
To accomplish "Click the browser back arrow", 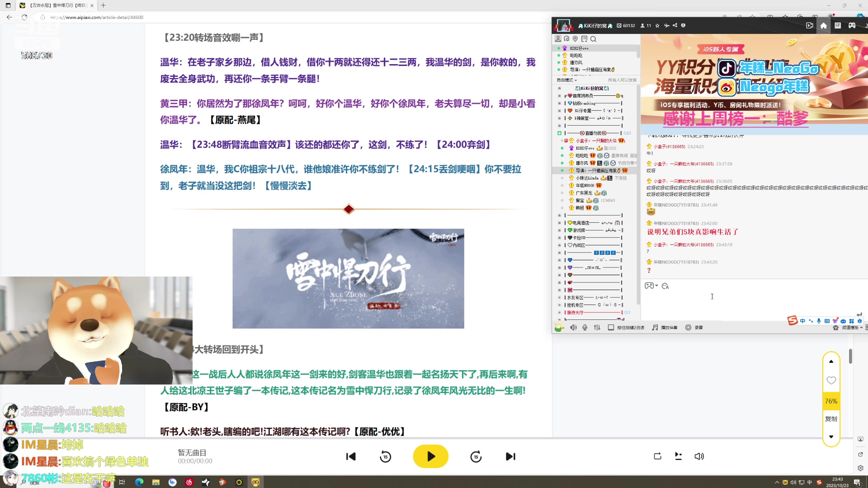I will (x=9, y=17).
